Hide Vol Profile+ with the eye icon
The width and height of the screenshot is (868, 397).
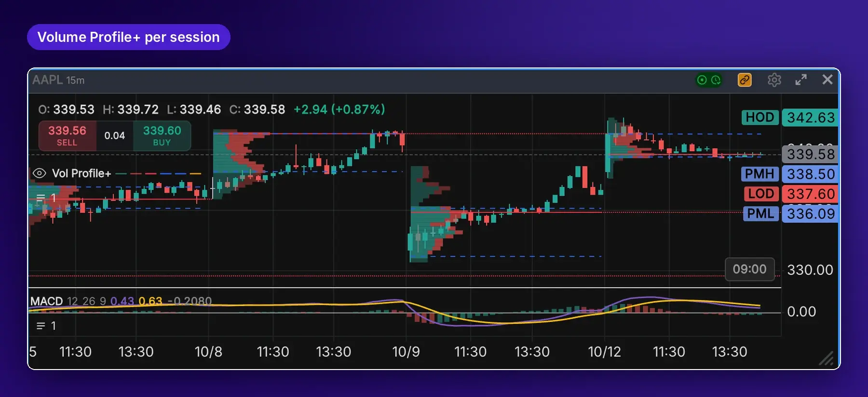[x=39, y=173]
